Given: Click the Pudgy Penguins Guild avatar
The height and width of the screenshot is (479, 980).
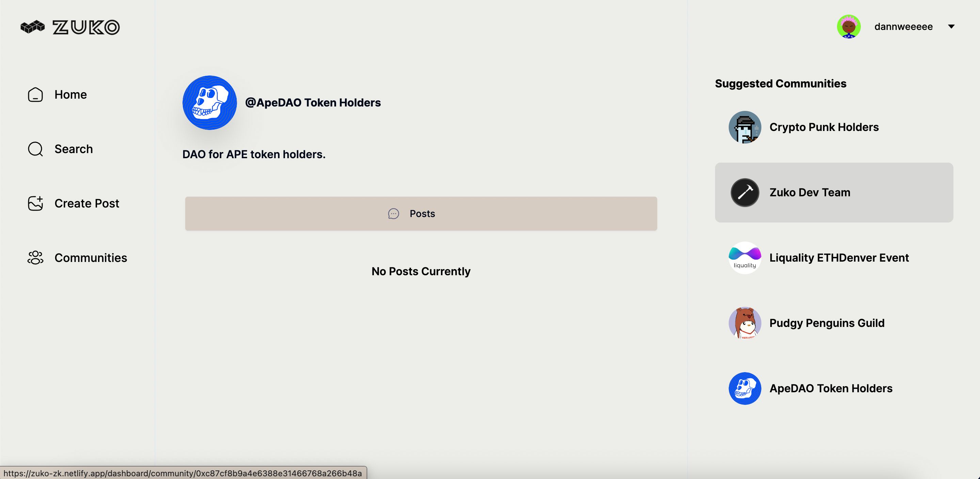Looking at the screenshot, I should (745, 323).
